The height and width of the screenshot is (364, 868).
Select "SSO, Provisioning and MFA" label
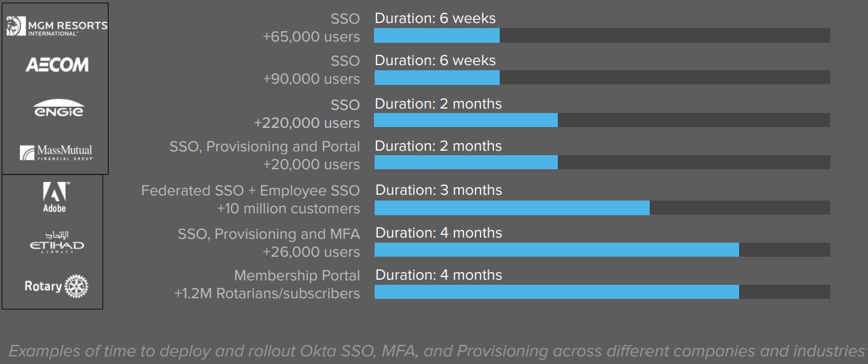(269, 234)
